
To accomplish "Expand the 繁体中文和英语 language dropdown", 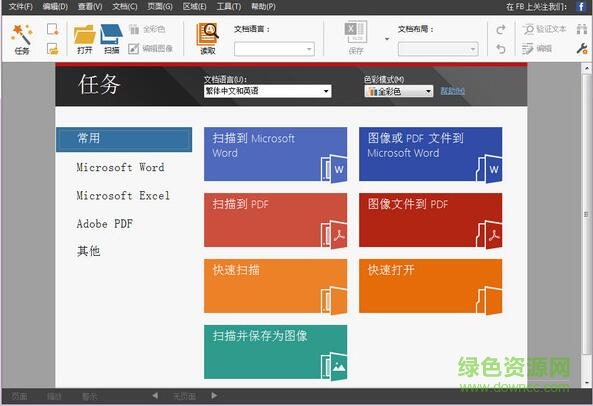I will coord(268,91).
